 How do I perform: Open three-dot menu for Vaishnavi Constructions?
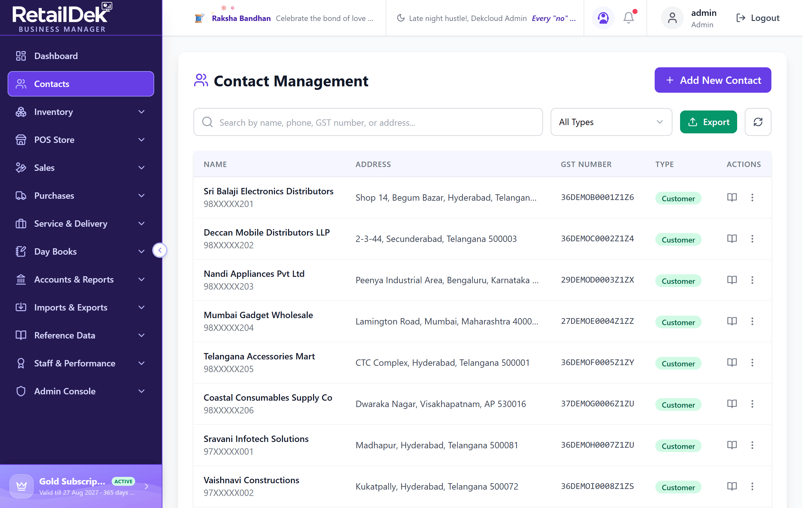click(752, 486)
